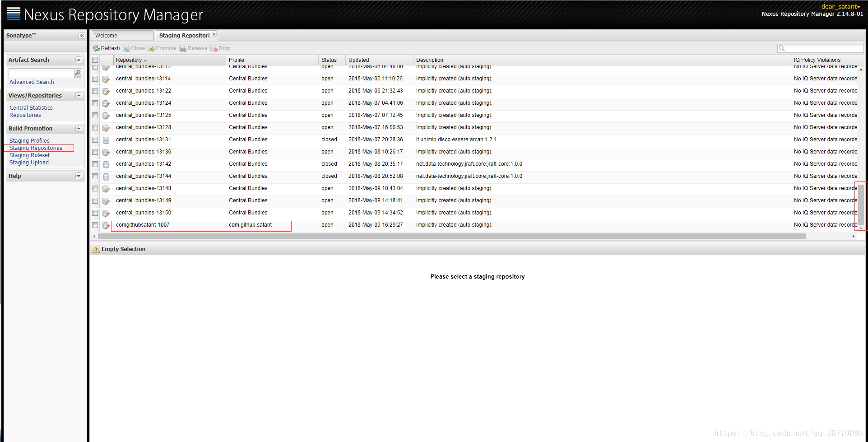This screenshot has width=868, height=442.
Task: Sort by the Updated column header
Action: [379, 60]
